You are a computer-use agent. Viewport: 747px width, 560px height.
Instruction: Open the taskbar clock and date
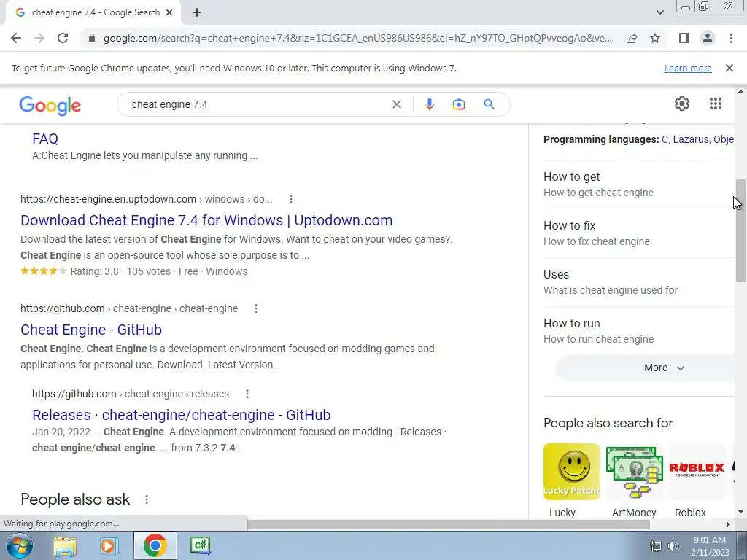pyautogui.click(x=710, y=546)
